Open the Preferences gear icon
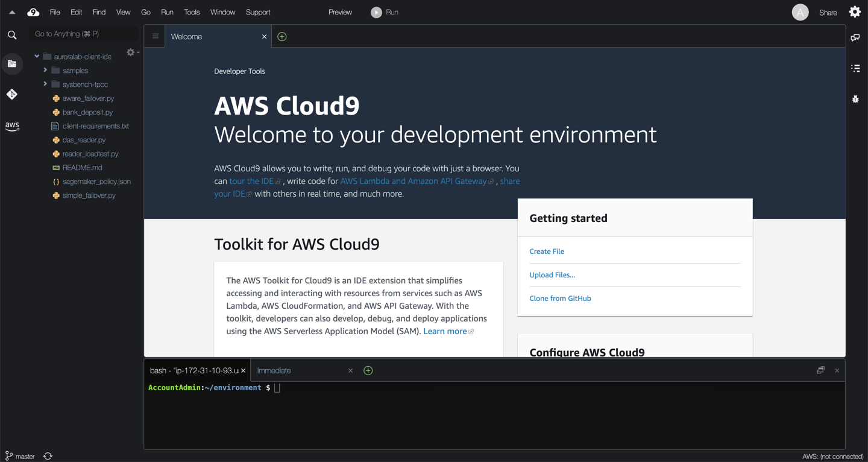The image size is (868, 462). [855, 12]
